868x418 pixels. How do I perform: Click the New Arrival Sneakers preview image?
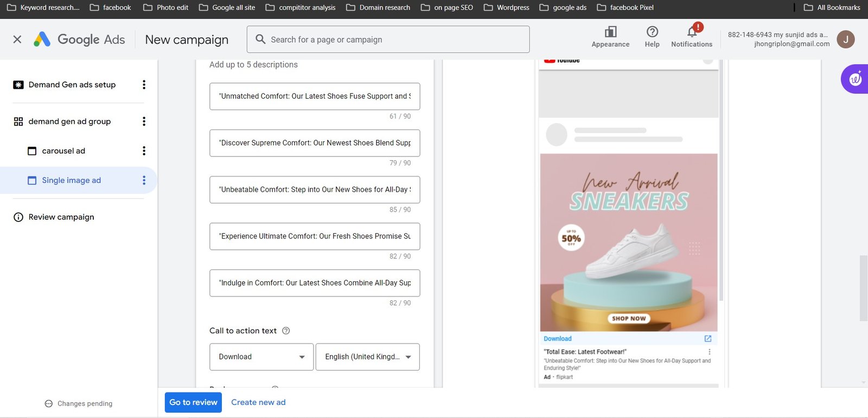coord(629,243)
